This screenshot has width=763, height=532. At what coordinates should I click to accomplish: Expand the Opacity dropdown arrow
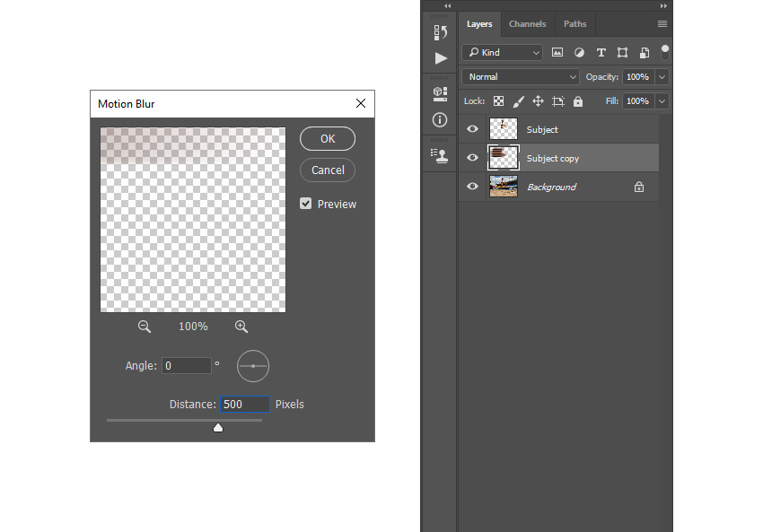(x=662, y=77)
